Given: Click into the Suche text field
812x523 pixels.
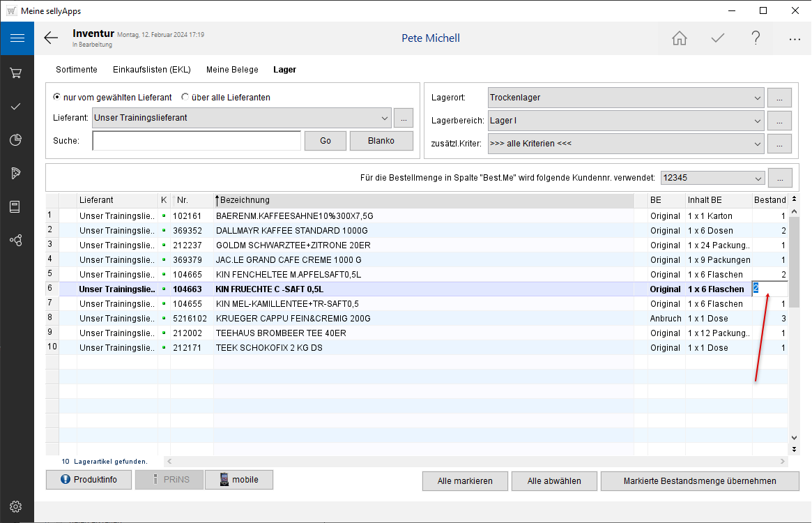Looking at the screenshot, I should pyautogui.click(x=197, y=141).
